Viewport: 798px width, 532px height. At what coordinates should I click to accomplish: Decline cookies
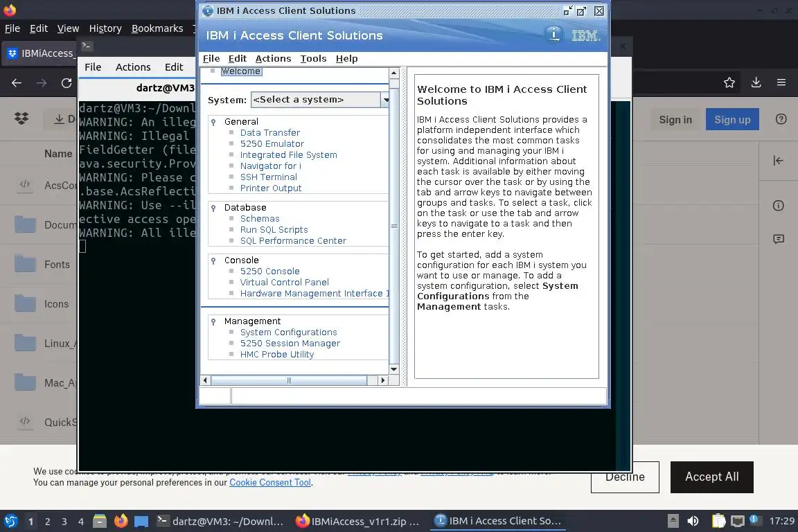[x=625, y=477]
